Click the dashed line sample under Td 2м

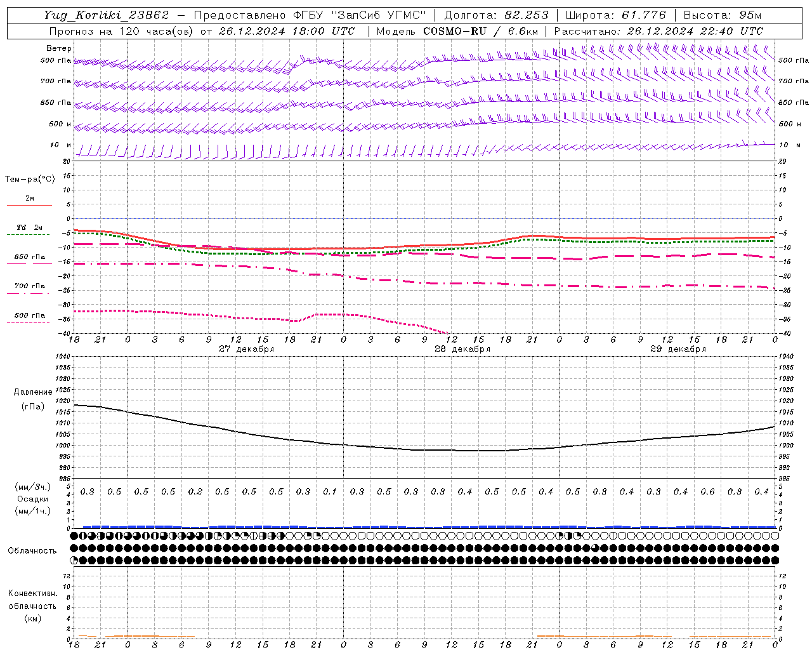click(28, 235)
